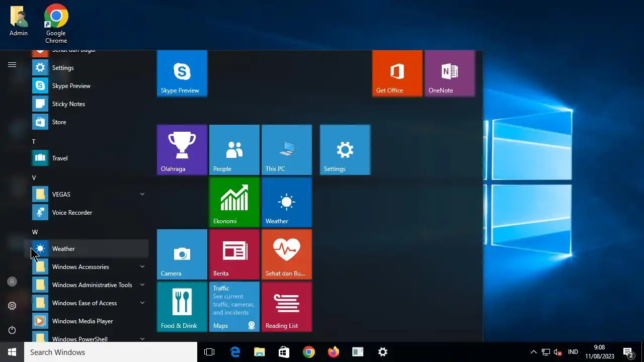Open File Explorer from the taskbar

click(260, 352)
